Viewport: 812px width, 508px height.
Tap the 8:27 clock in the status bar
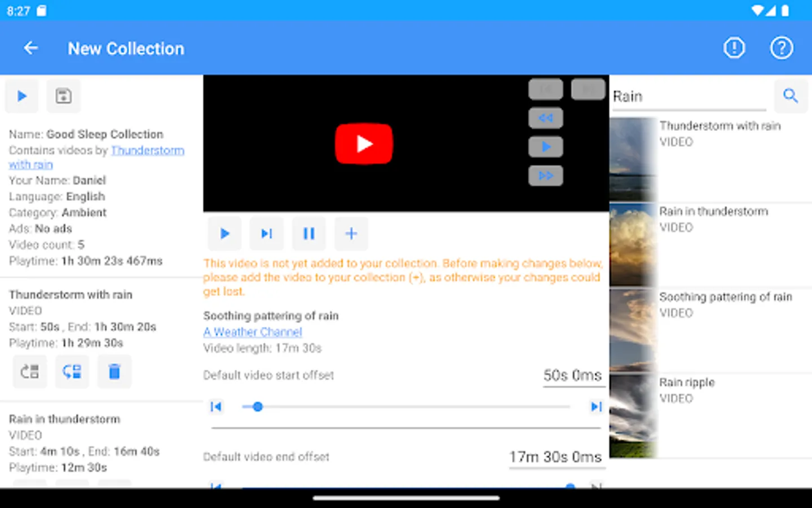coord(18,11)
